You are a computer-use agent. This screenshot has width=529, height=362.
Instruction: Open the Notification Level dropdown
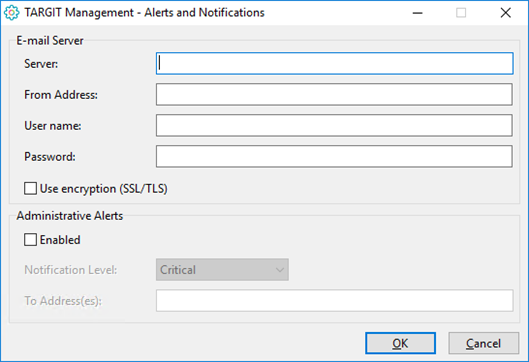(222, 270)
